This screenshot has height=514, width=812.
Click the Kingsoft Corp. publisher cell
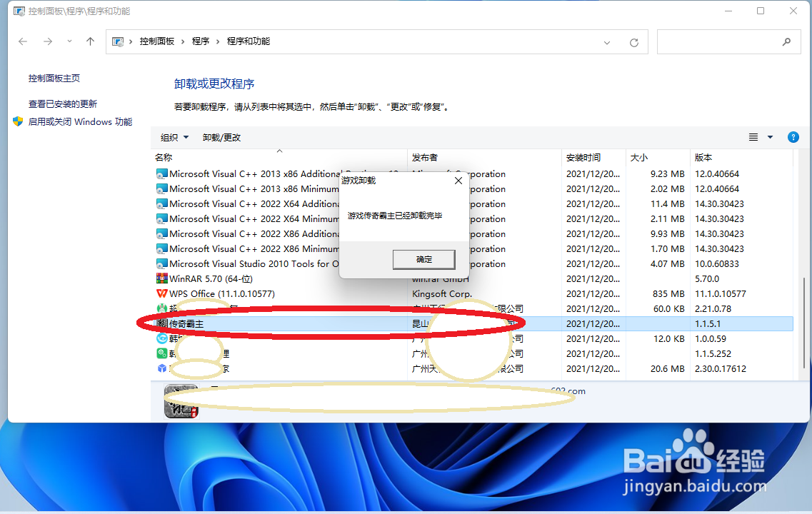442,294
